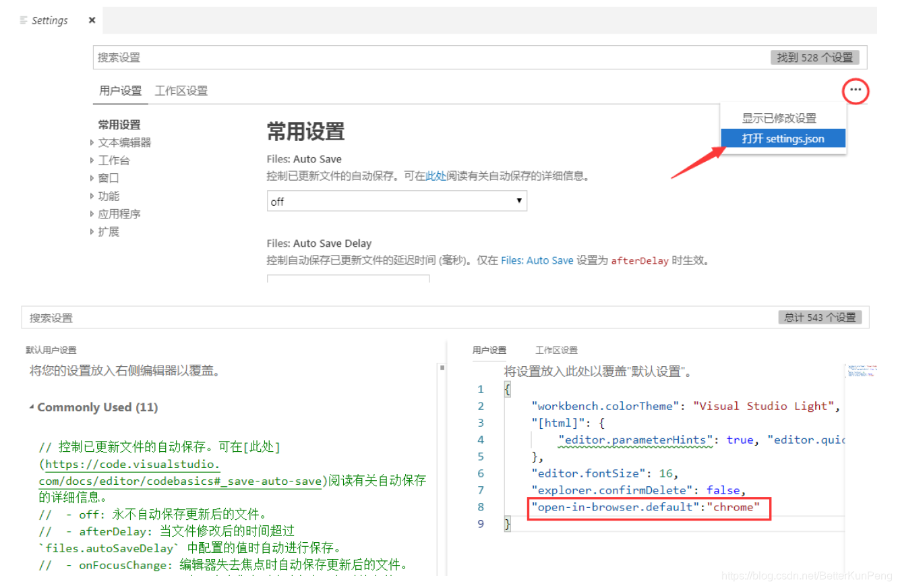Switch to 工作区设置 tab in JSON editor
Viewport: 898px width, 588px height.
point(556,350)
